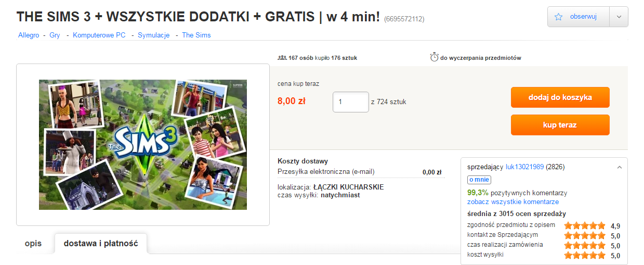Focus the quantity input field

(351, 102)
